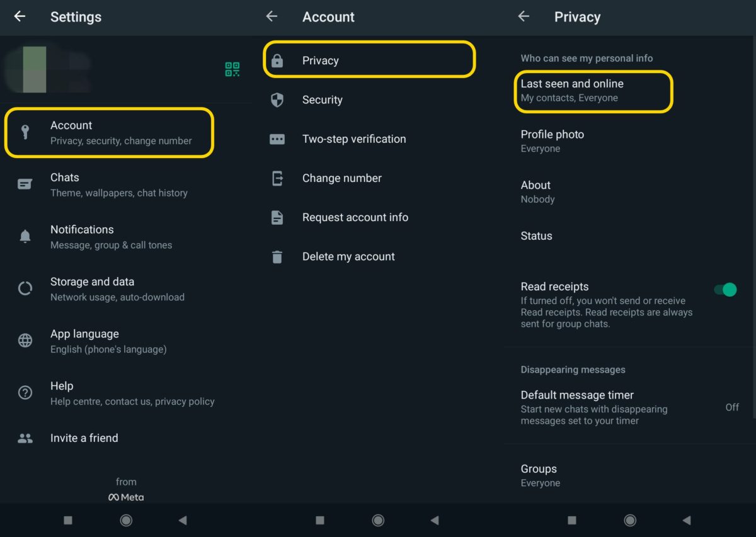
Task: Tap the Storage and data circle icon
Action: click(x=25, y=289)
